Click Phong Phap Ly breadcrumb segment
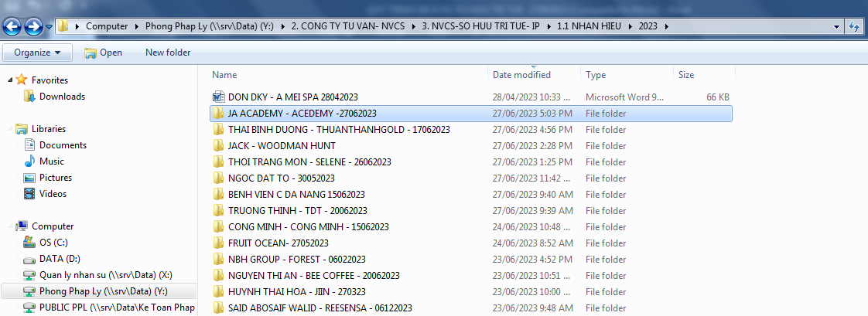The height and width of the screenshot is (316, 868). tap(209, 26)
